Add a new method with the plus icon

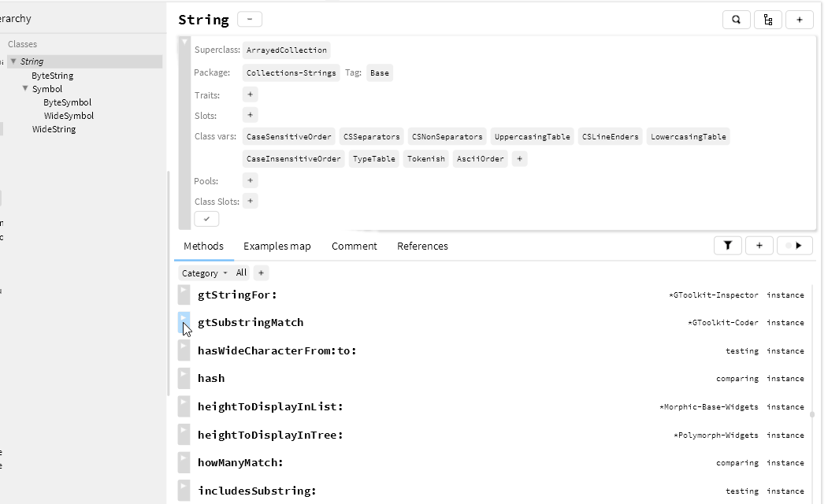[x=759, y=245]
